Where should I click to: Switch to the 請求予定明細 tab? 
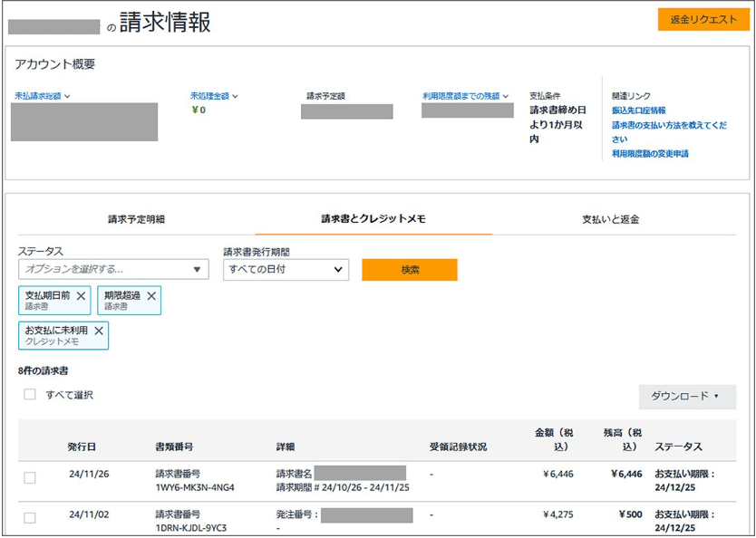137,219
